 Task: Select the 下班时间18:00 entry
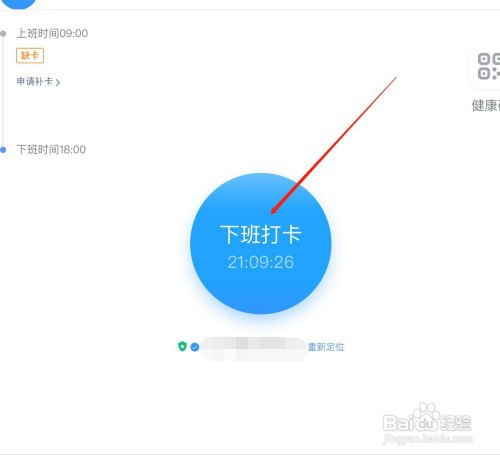coord(51,149)
